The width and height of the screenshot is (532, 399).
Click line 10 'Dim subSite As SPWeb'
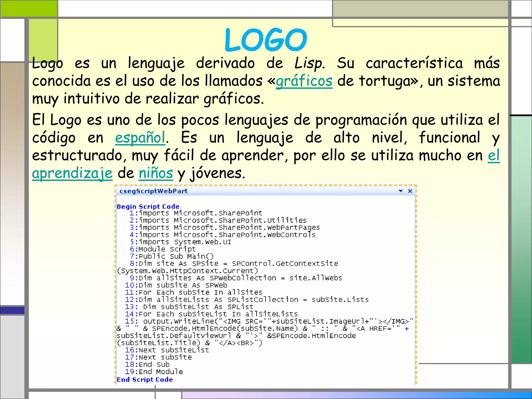(x=176, y=285)
